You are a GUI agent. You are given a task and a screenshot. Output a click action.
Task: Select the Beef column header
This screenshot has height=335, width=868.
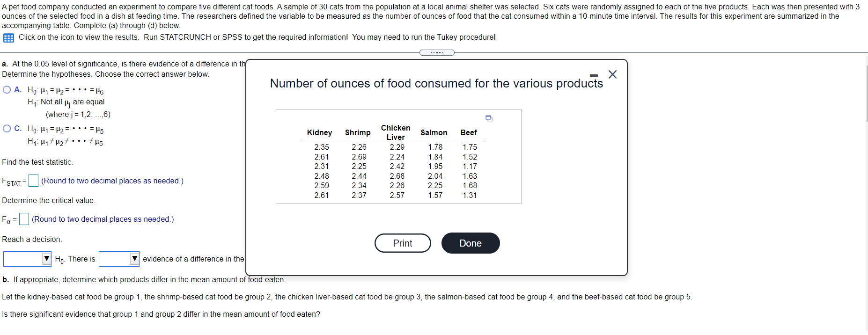click(x=469, y=133)
